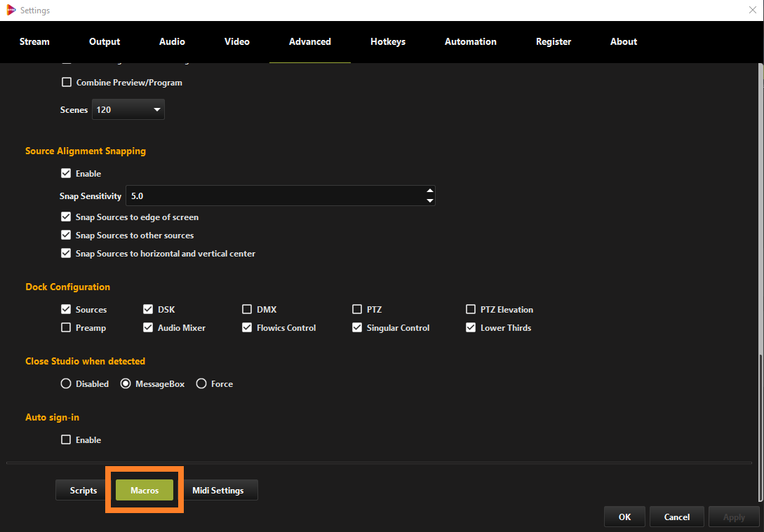Uncheck the Sources dock checkbox
The width and height of the screenshot is (764, 532).
[66, 309]
